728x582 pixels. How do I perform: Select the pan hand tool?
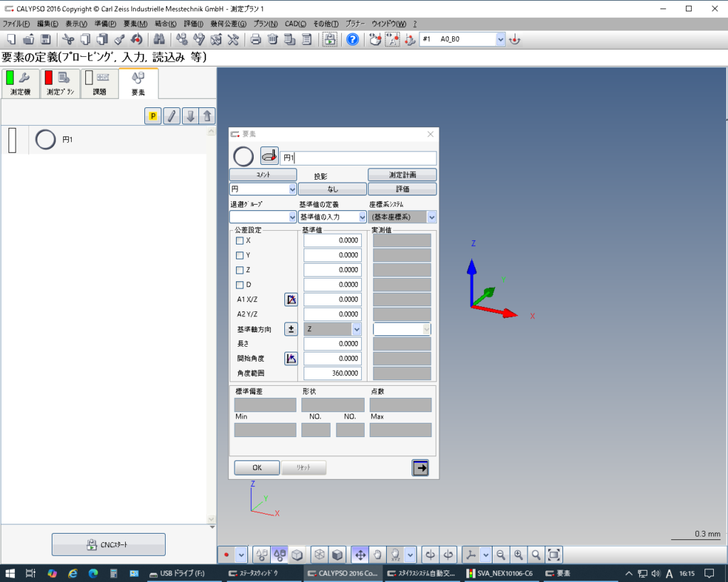pyautogui.click(x=378, y=554)
